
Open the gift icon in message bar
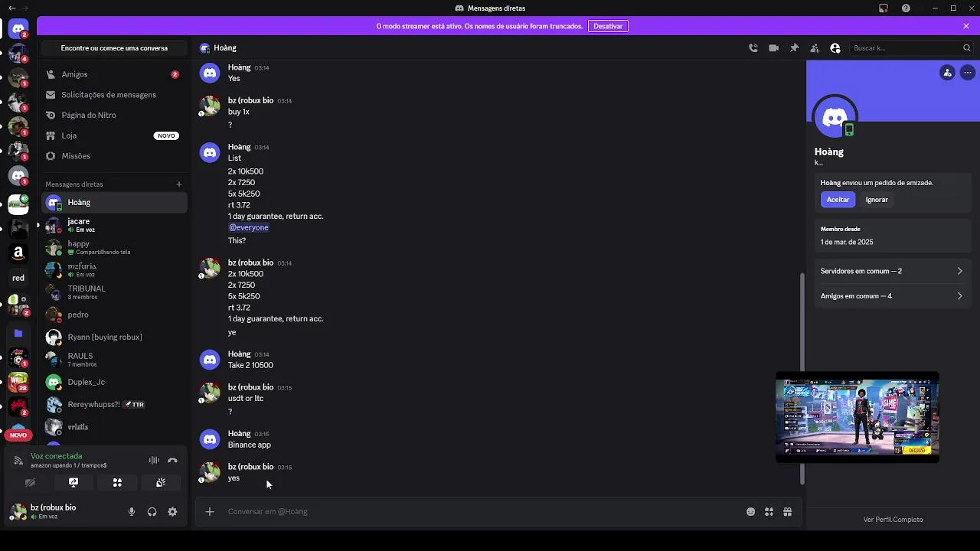click(x=787, y=512)
